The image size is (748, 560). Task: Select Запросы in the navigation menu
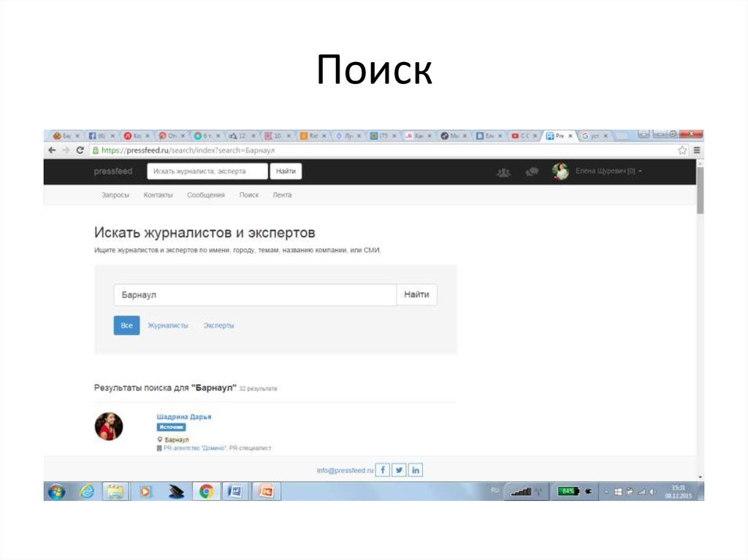click(115, 195)
